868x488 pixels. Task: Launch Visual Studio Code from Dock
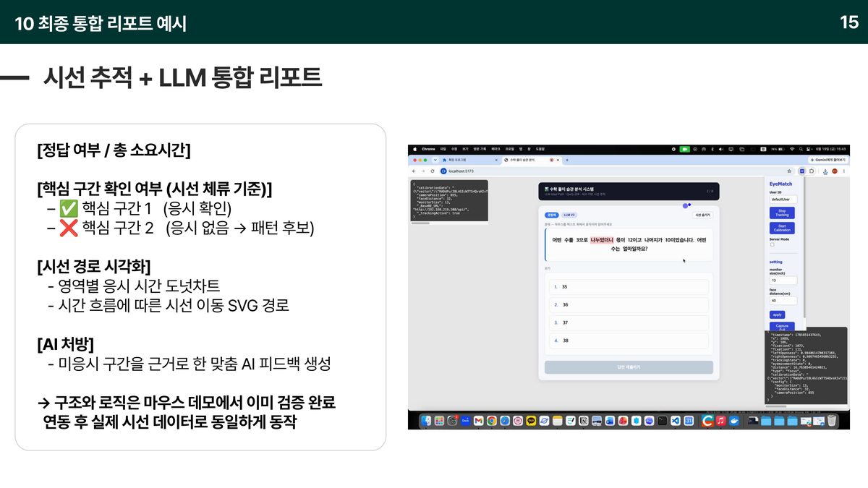676,421
